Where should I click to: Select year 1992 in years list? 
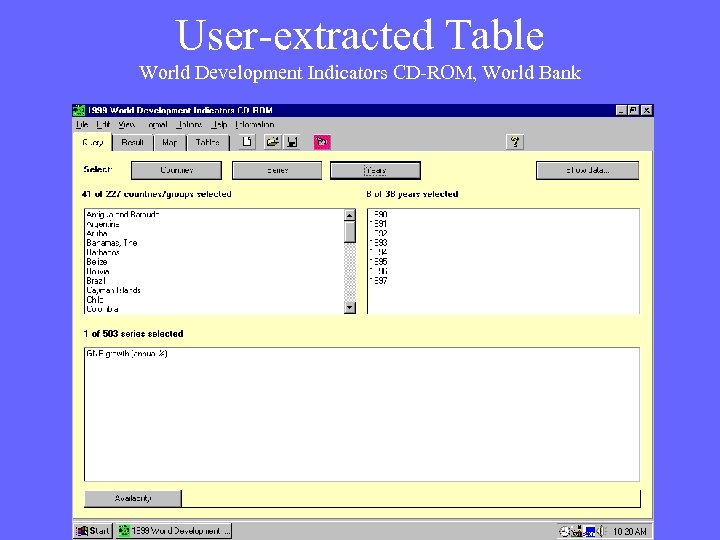tap(379, 233)
